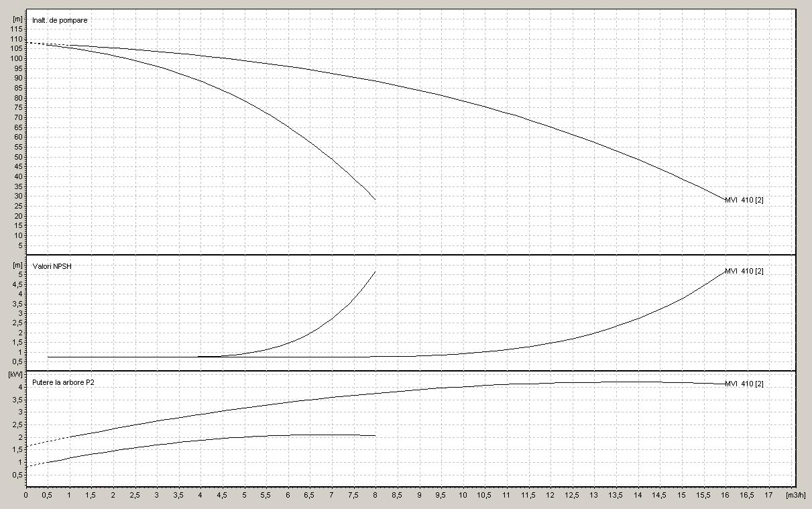This screenshot has height=509, width=812.
Task: Click the 8,5 tick on flow axis
Action: (397, 495)
